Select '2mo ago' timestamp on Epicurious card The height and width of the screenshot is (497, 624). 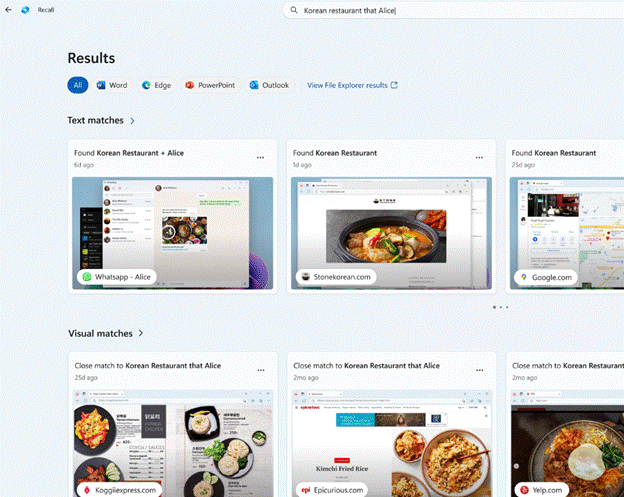(306, 377)
